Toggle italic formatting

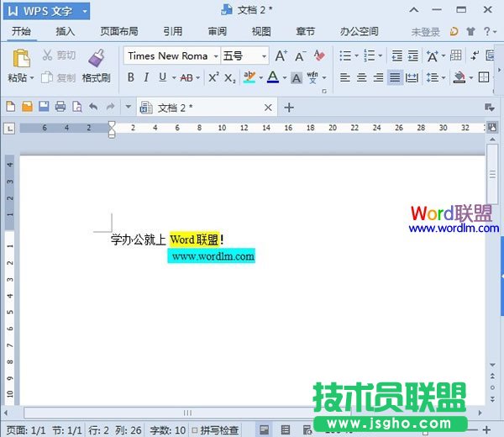coord(146,77)
